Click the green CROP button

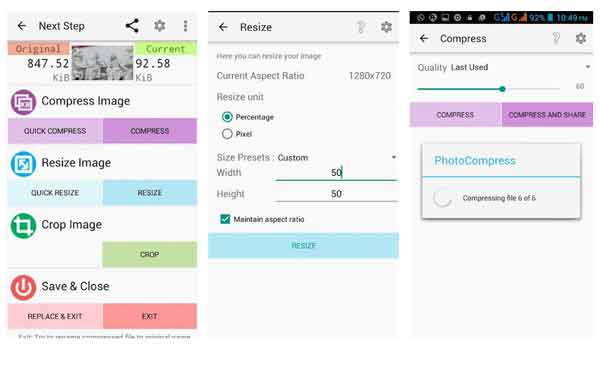150,254
